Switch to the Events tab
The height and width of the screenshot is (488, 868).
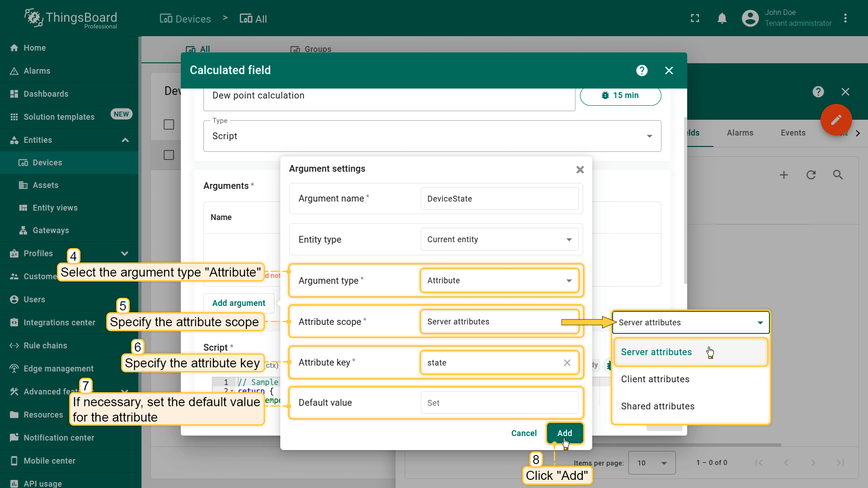pyautogui.click(x=793, y=133)
